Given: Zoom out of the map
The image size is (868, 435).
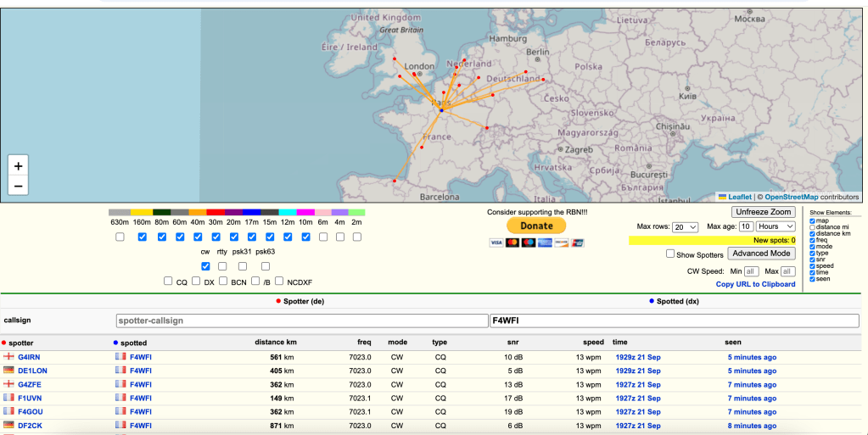Looking at the screenshot, I should [18, 187].
